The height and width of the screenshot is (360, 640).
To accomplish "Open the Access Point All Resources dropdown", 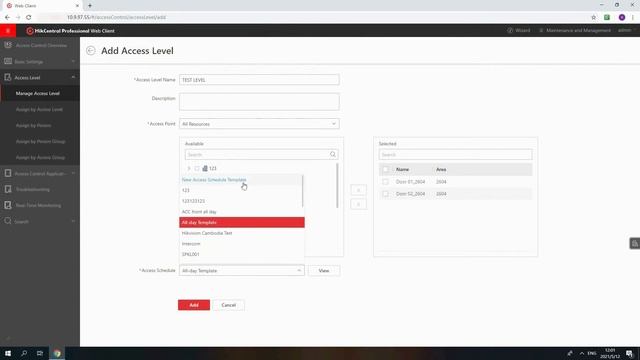I will (259, 124).
